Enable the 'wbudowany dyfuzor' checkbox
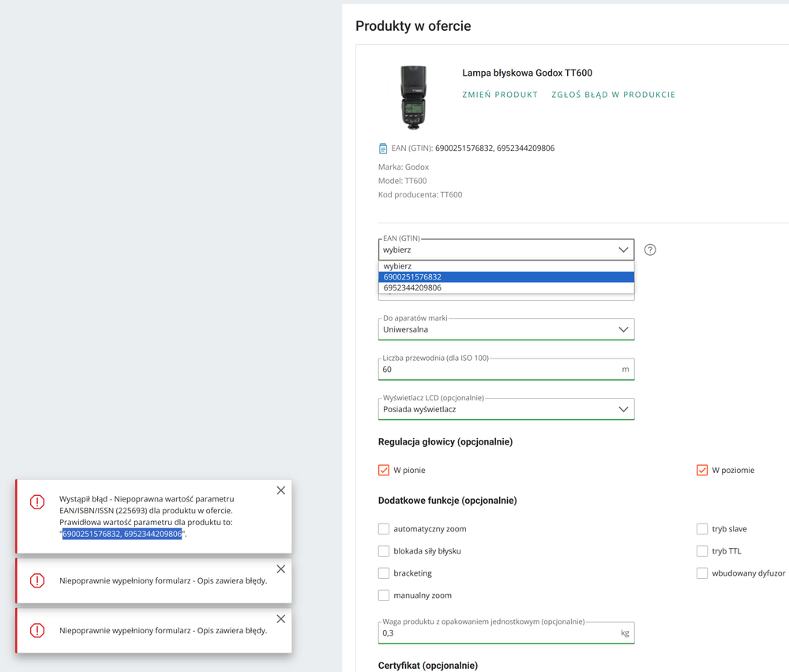This screenshot has width=789, height=672. tap(702, 573)
